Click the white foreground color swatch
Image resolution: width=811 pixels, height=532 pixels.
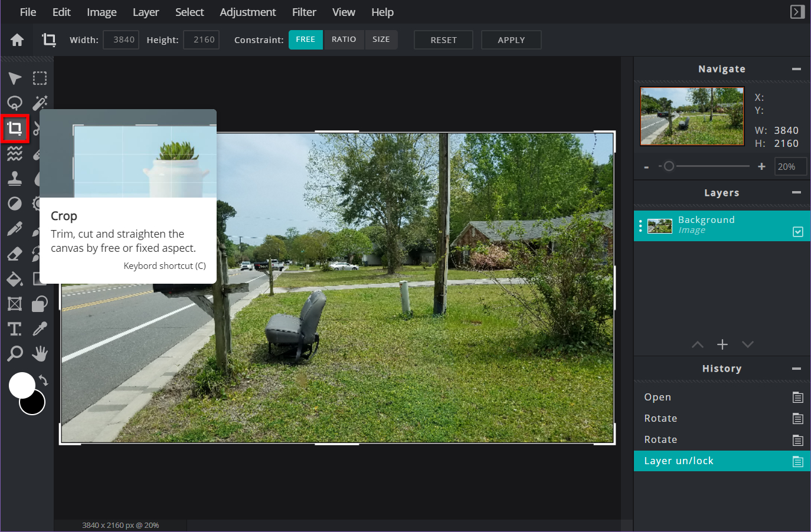click(22, 385)
